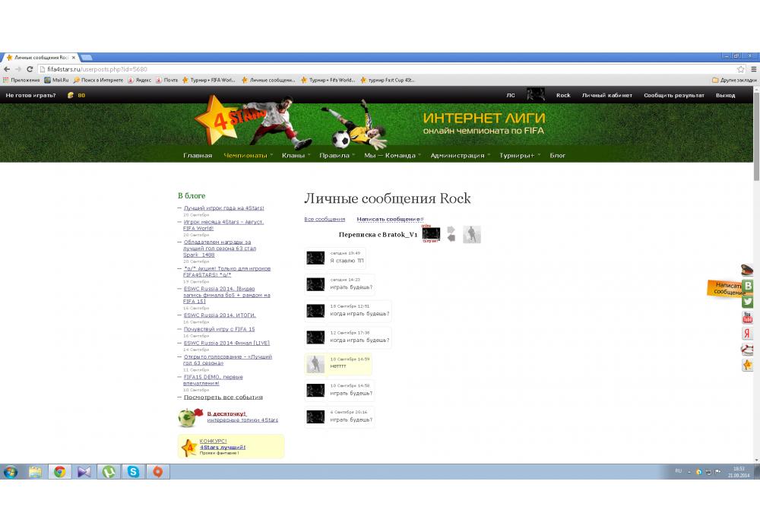This screenshot has width=760, height=532.
Task: Open blog post ESWC Russia 2014. ИТОГИ.
Action: tap(220, 315)
